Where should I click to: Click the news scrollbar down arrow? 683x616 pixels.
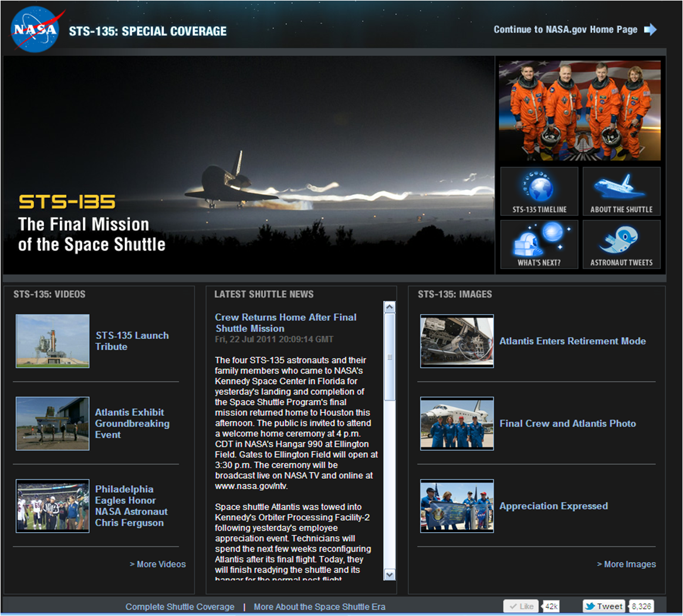click(x=390, y=574)
